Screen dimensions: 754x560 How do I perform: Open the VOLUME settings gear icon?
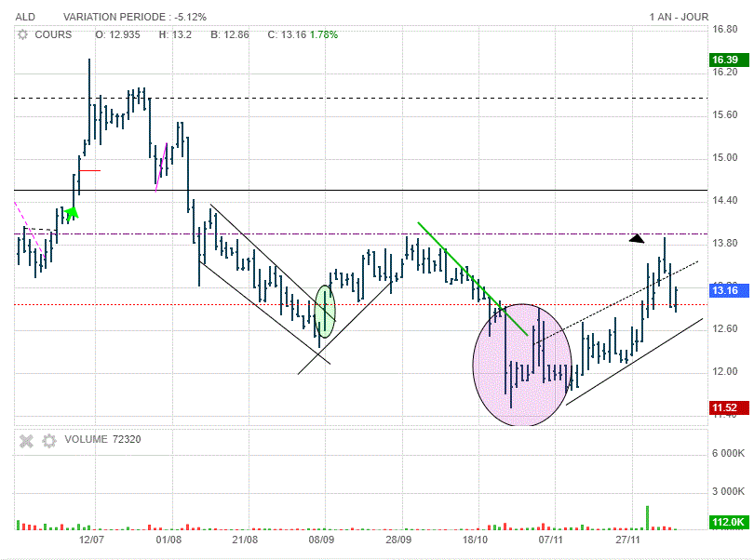49,440
